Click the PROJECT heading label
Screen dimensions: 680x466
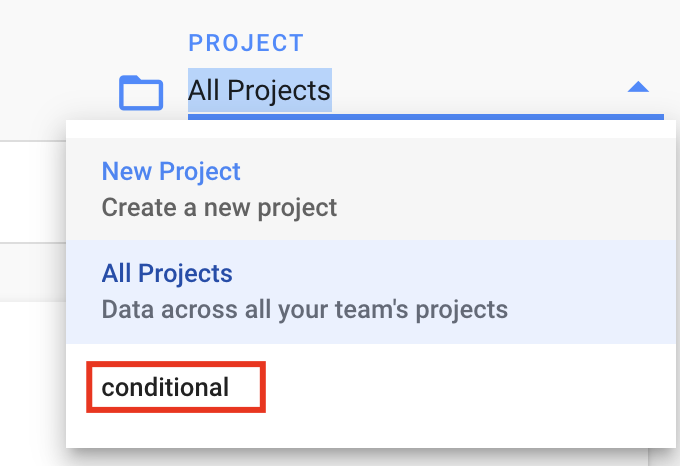(246, 43)
